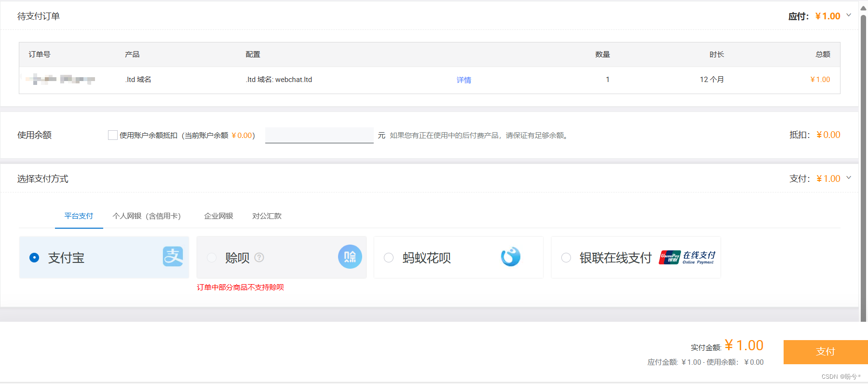Select the 支付宝 radio button

click(34, 258)
